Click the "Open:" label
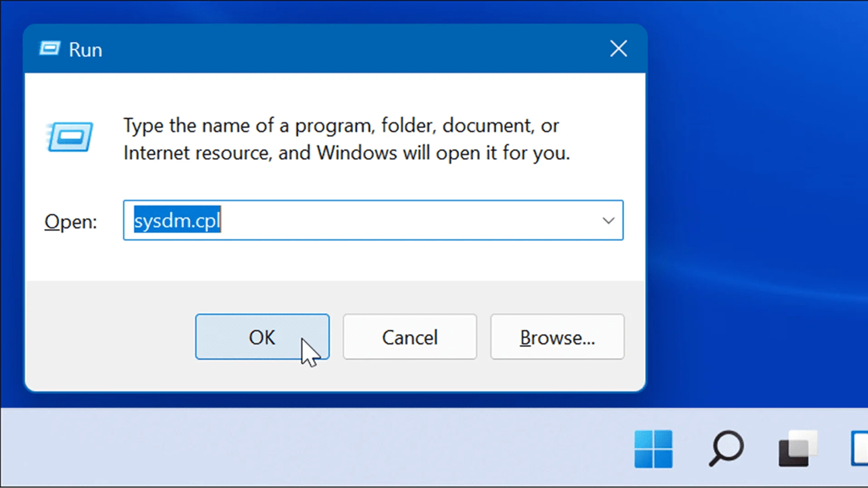 click(71, 222)
